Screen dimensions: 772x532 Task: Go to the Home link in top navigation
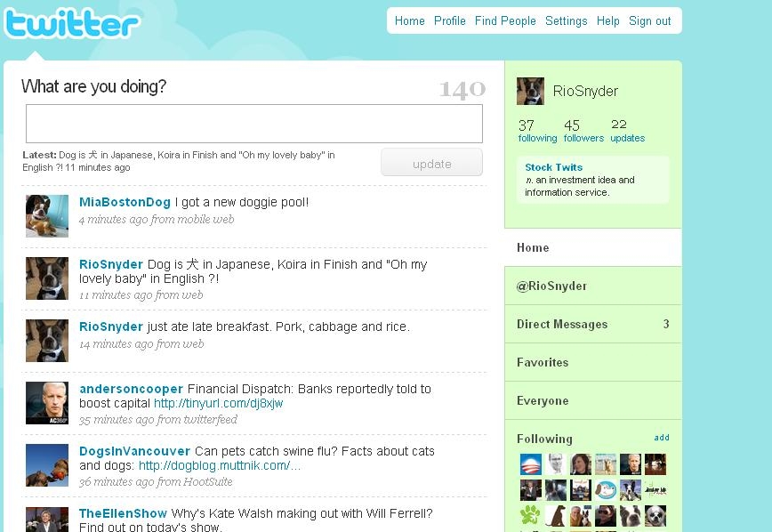pyautogui.click(x=410, y=21)
